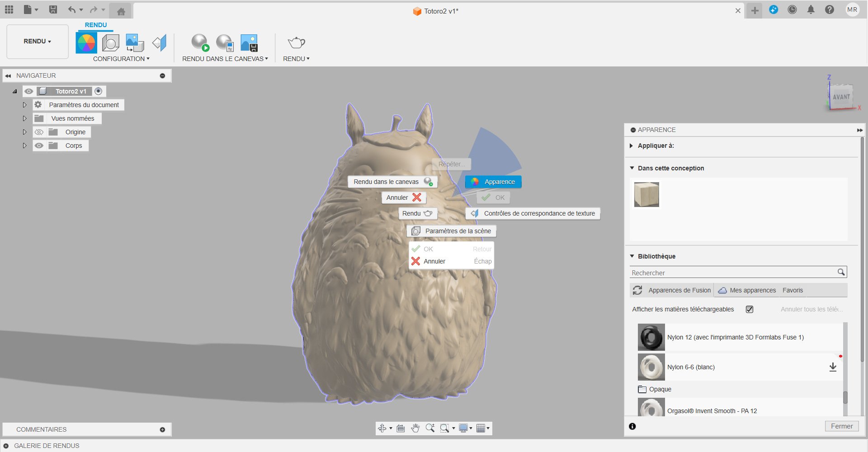This screenshot has height=452, width=868.
Task: Open the RENDU toolbar group dropdown
Action: (296, 59)
